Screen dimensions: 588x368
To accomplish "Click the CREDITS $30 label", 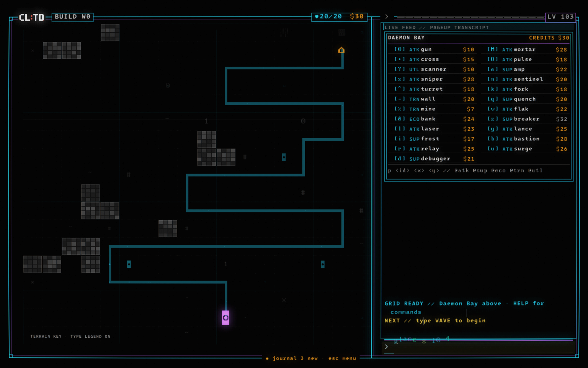I will tap(549, 38).
